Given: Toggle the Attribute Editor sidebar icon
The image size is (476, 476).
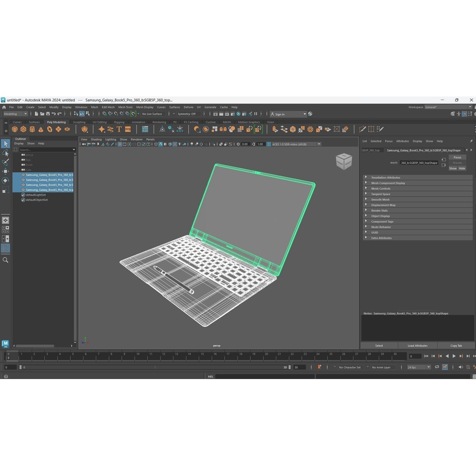Looking at the screenshot, I should (465, 114).
